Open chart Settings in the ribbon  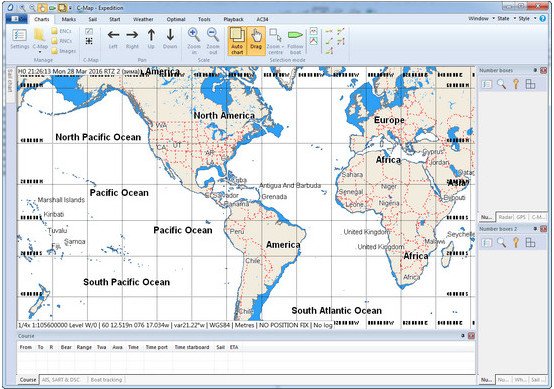19,39
